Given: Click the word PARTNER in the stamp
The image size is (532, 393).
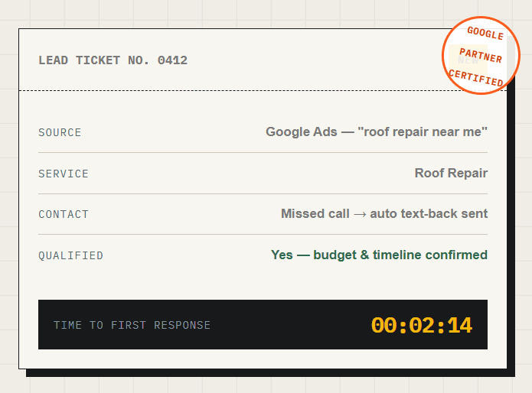Looking at the screenshot, I should [481, 56].
